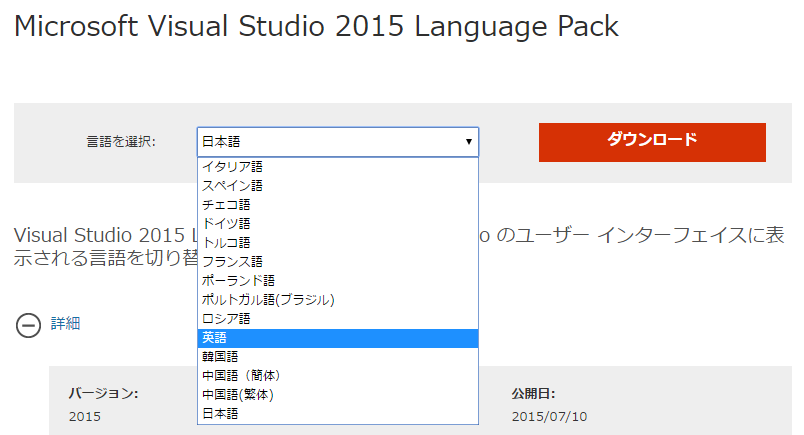Screen dimensions: 804x435
Task: Click the 言語を選択 label
Action: 120,142
